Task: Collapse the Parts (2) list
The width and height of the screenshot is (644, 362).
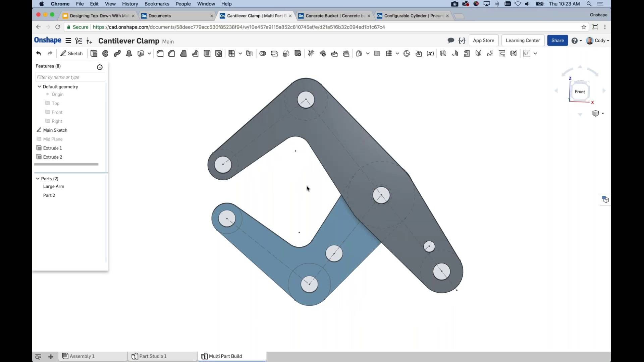Action: pos(38,179)
